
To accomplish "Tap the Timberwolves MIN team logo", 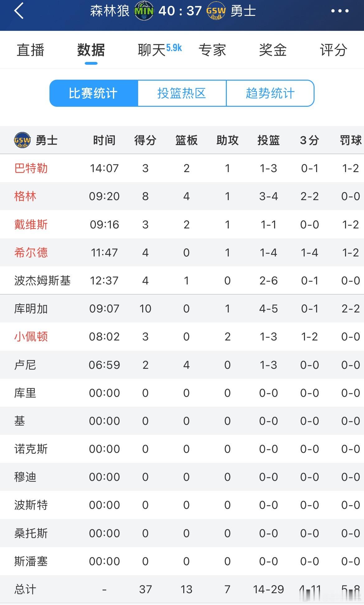I will point(144,11).
